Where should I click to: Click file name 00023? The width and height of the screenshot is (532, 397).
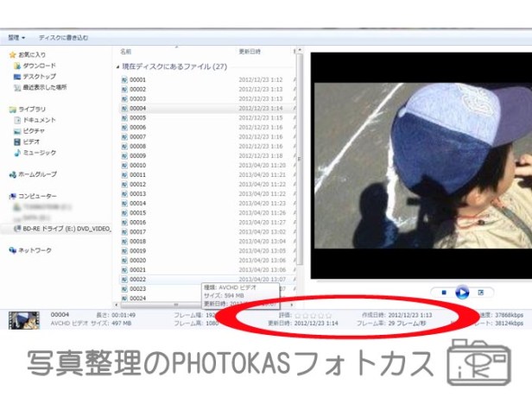pyautogui.click(x=138, y=289)
